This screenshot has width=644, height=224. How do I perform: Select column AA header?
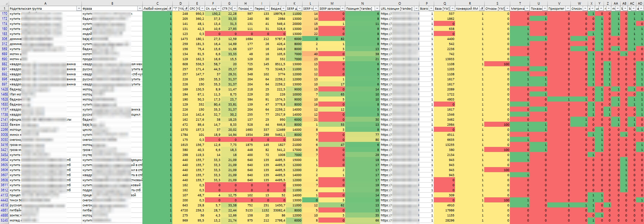[x=616, y=3]
